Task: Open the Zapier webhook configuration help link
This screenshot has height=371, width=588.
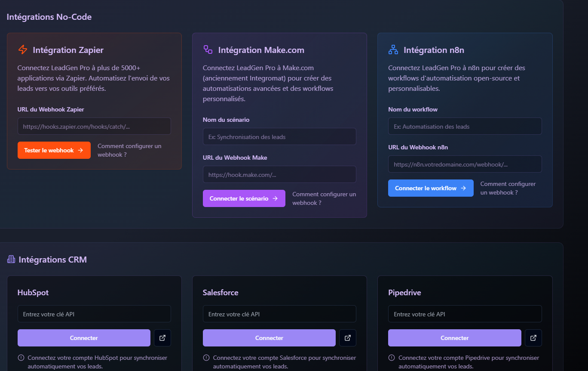Action: (129, 150)
